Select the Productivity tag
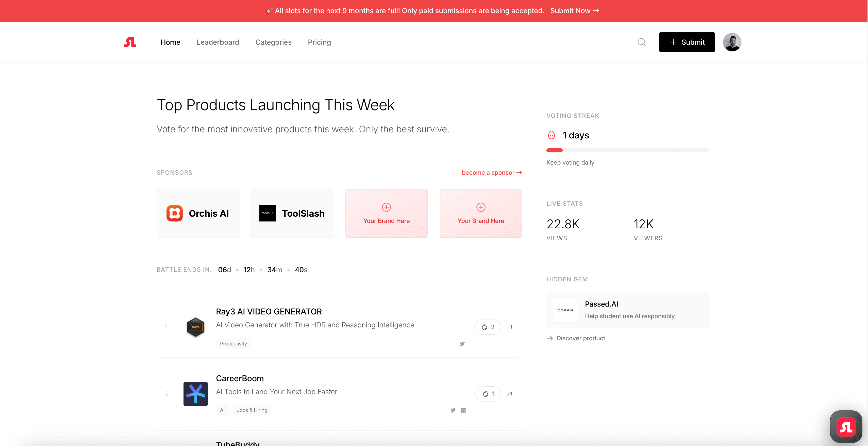The height and width of the screenshot is (446, 868). 233,344
